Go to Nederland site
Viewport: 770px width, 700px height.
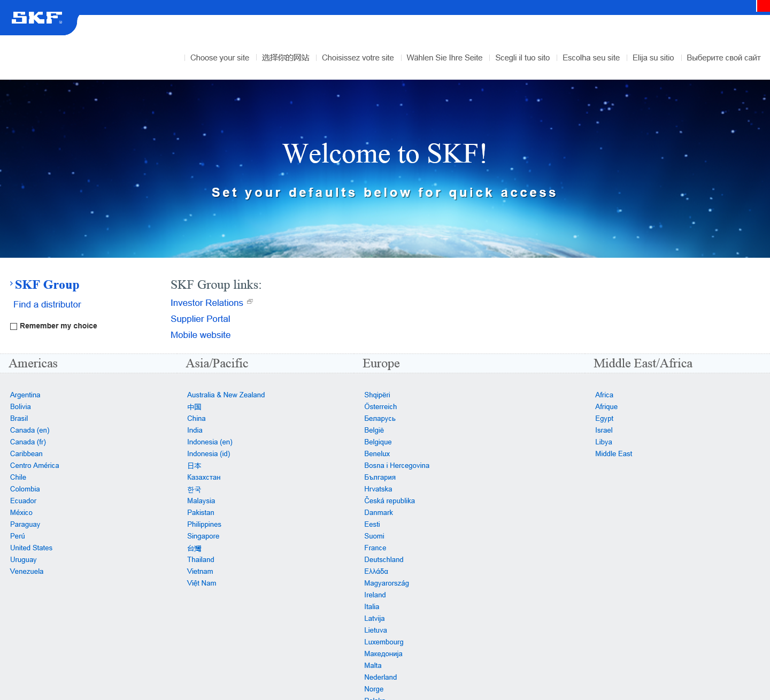tap(381, 677)
